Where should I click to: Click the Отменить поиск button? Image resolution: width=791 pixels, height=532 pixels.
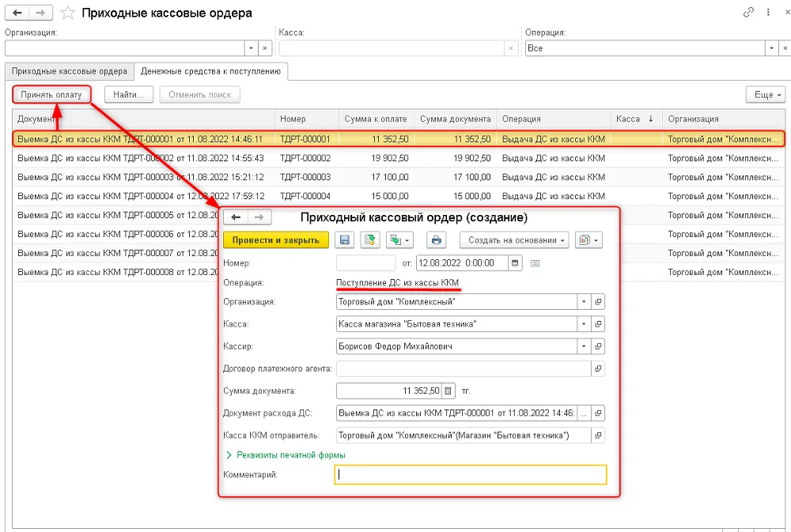pos(200,95)
